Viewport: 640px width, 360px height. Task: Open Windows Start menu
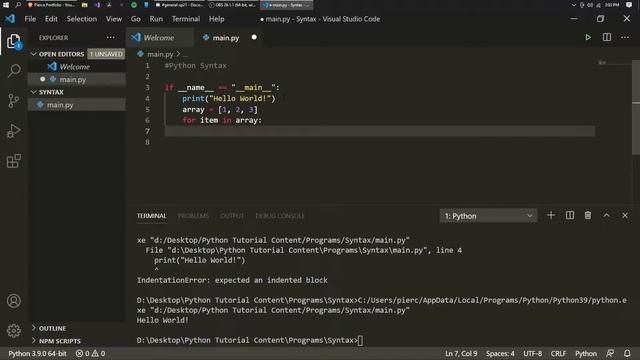click(6, 5)
